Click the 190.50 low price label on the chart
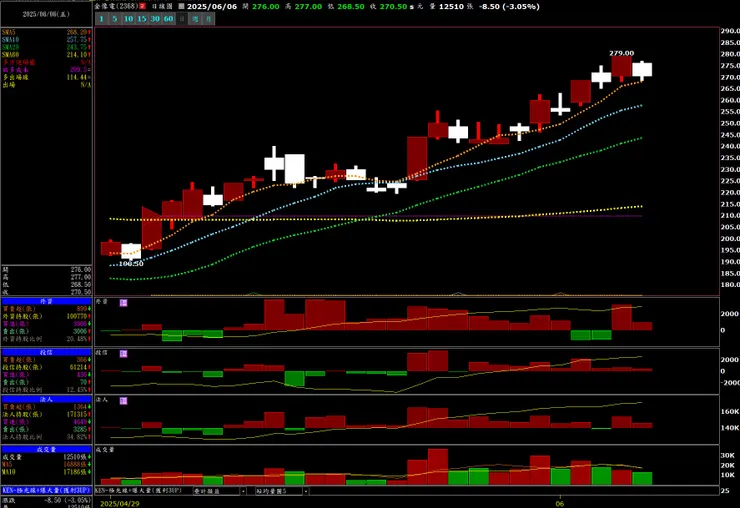 click(x=131, y=263)
